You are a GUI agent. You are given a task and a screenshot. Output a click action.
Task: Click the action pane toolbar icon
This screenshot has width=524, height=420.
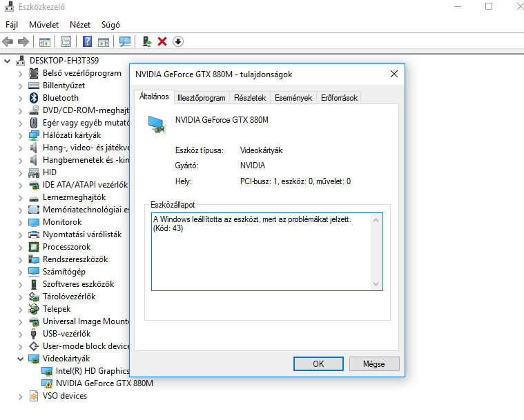click(104, 42)
